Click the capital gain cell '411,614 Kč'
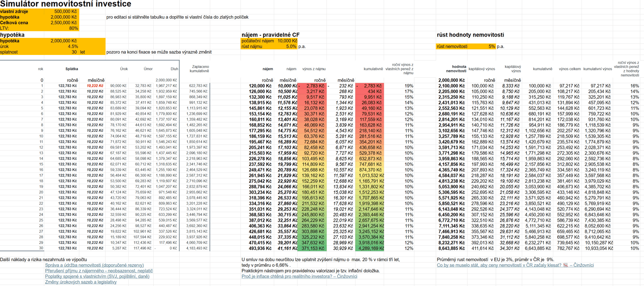This screenshot has height=286, width=644. point(483,248)
